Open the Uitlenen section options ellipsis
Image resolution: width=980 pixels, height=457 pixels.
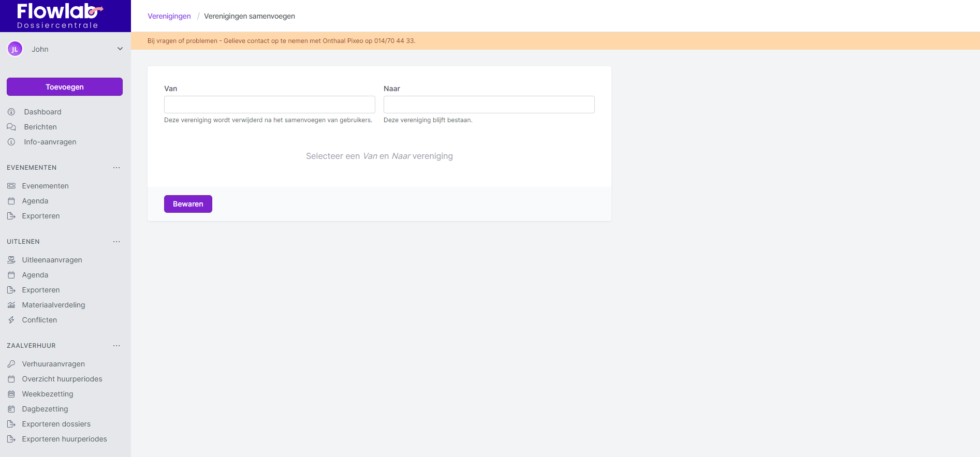tap(116, 242)
